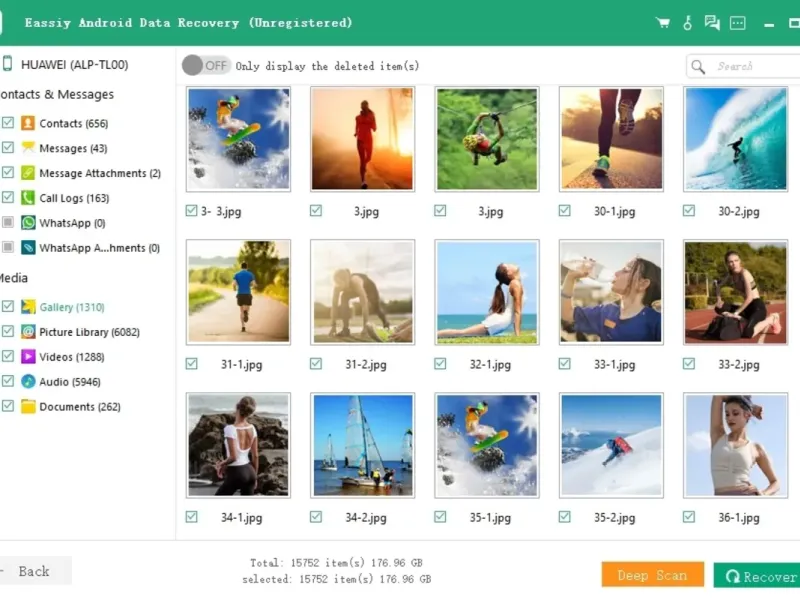Uncheck the Messages (43) checkbox
This screenshot has width=800, height=600.
(8, 147)
